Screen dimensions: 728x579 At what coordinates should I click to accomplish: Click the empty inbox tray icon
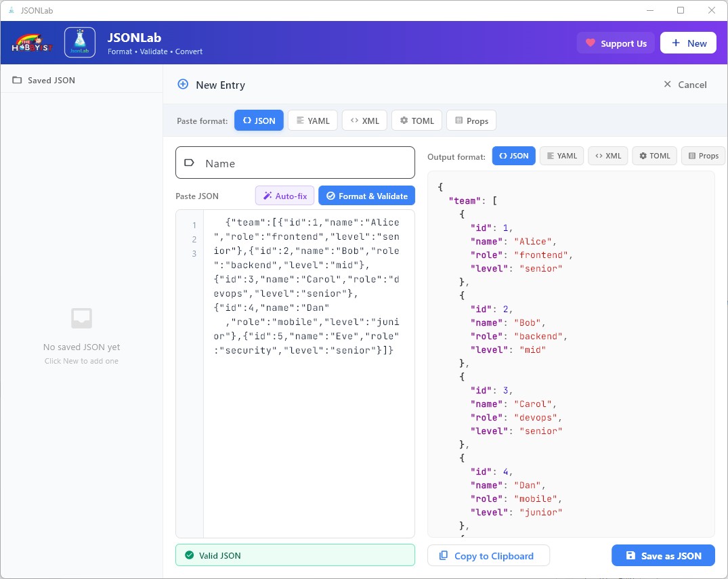click(81, 318)
